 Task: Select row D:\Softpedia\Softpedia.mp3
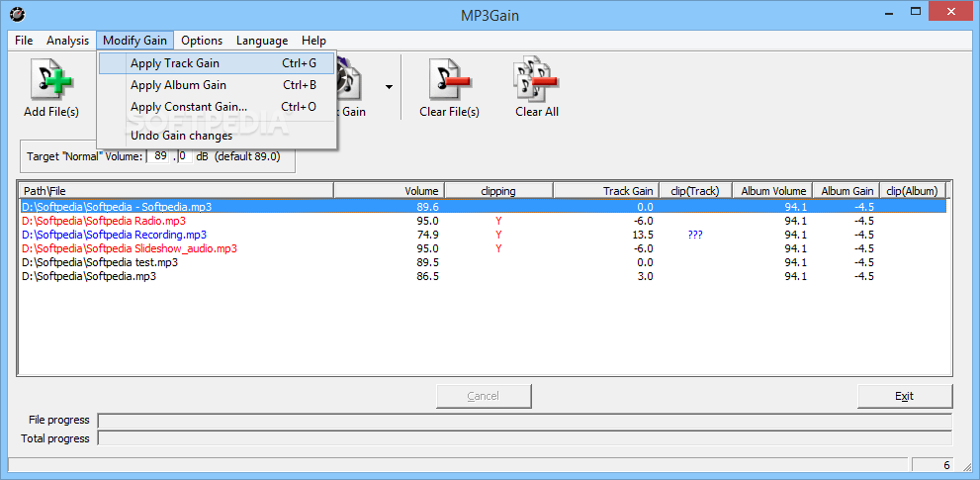click(484, 276)
